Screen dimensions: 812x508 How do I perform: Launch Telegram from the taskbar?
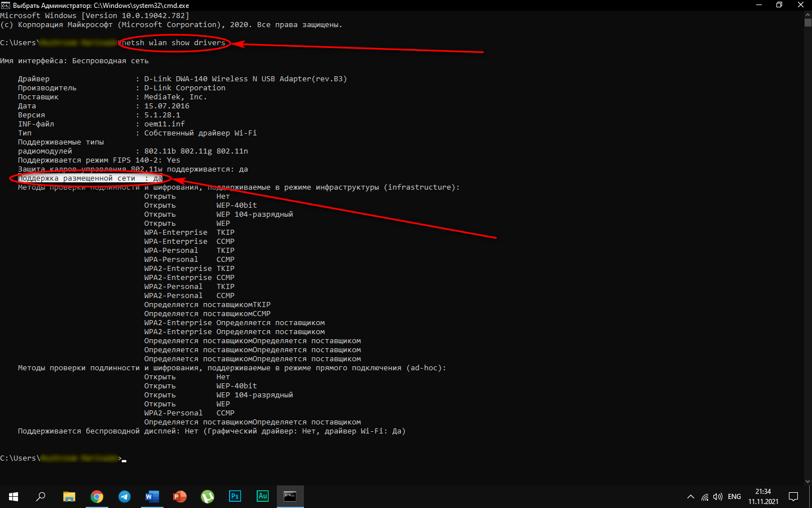125,497
